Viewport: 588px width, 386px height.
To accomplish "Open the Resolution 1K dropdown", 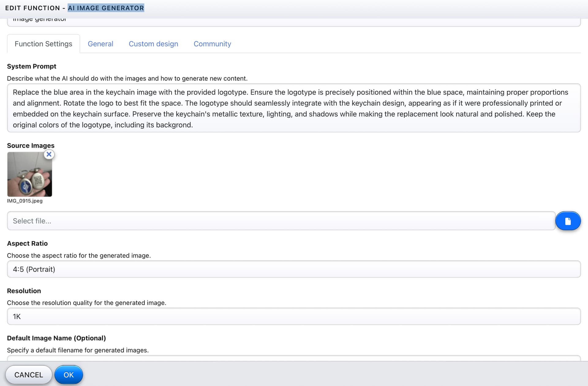I will coord(293,316).
